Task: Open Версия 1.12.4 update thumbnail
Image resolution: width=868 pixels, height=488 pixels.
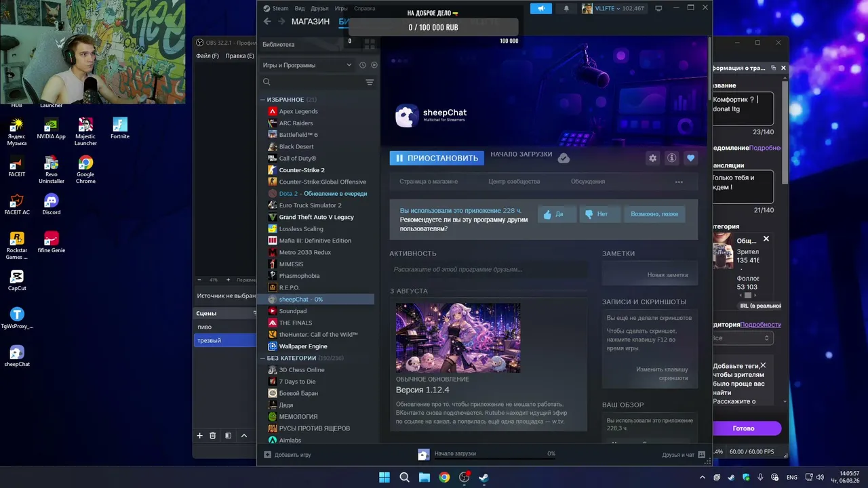Action: (x=458, y=338)
